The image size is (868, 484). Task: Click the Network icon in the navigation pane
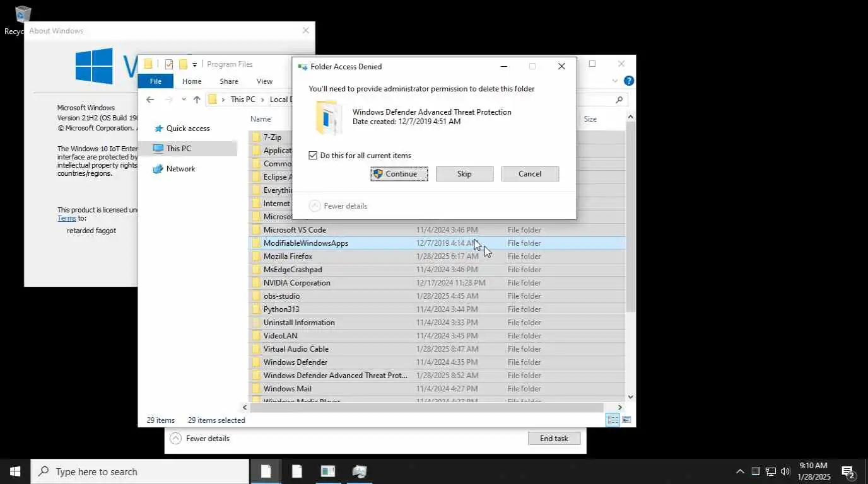pyautogui.click(x=158, y=169)
